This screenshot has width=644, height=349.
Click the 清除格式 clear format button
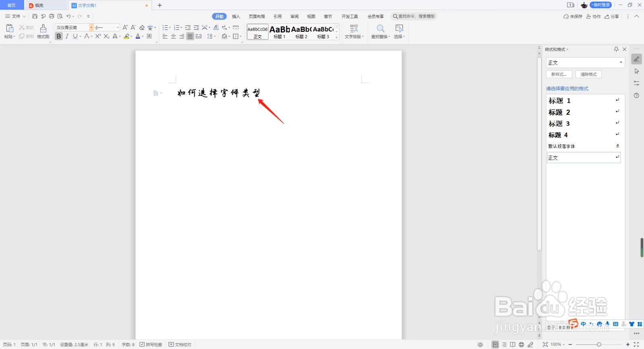[x=588, y=74]
